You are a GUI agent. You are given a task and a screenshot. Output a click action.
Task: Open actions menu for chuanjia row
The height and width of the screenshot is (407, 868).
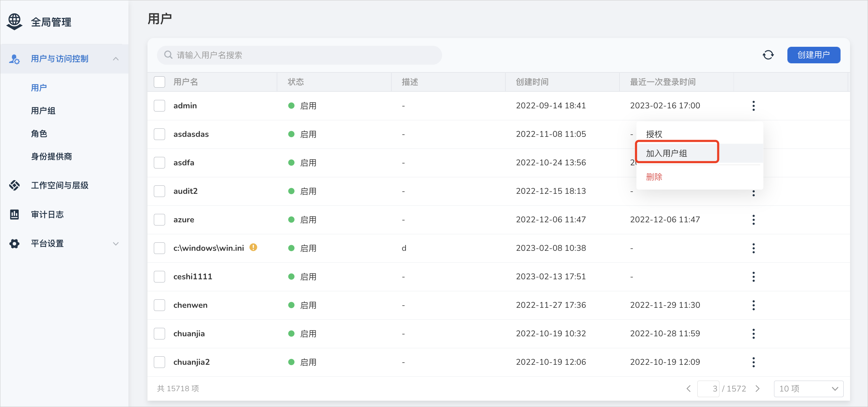[x=754, y=334]
